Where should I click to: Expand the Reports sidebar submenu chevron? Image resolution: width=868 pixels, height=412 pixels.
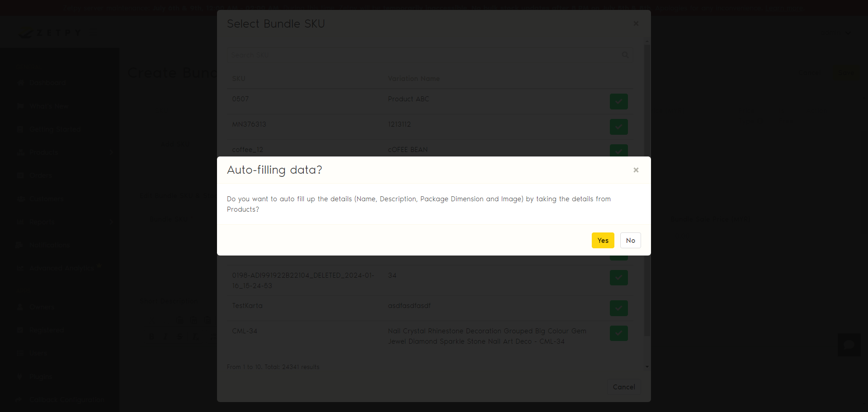click(111, 222)
